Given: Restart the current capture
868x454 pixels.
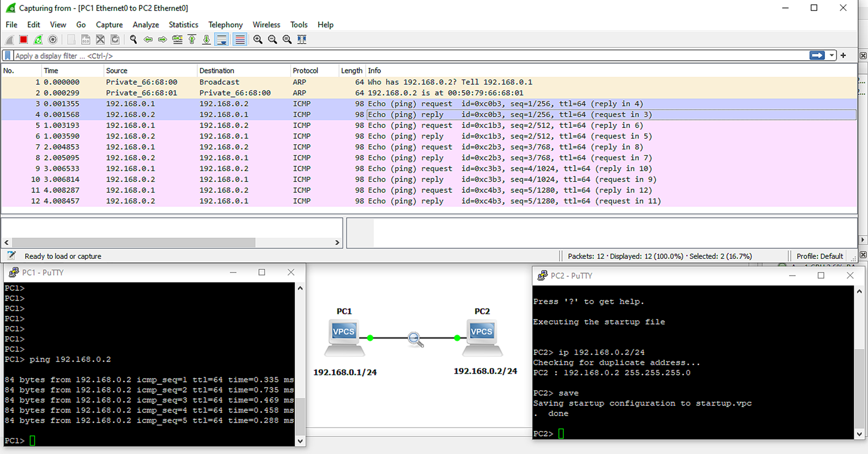Looking at the screenshot, I should (38, 40).
